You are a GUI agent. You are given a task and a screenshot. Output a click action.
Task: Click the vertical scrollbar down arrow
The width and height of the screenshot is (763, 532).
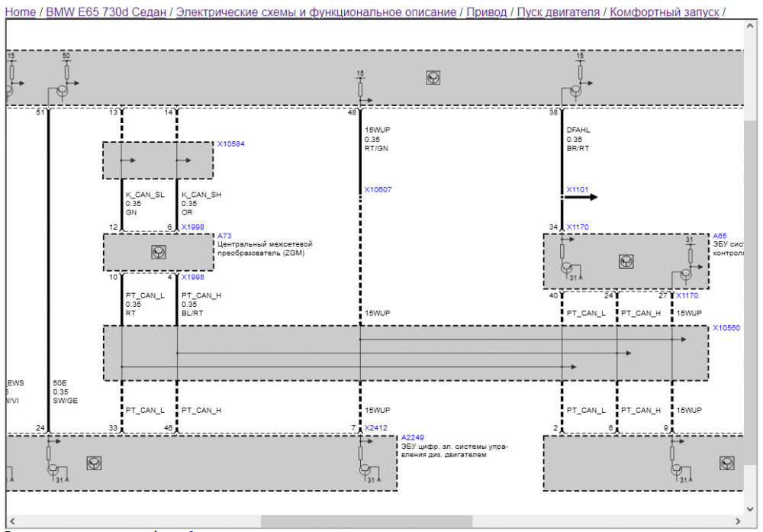pyautogui.click(x=749, y=509)
